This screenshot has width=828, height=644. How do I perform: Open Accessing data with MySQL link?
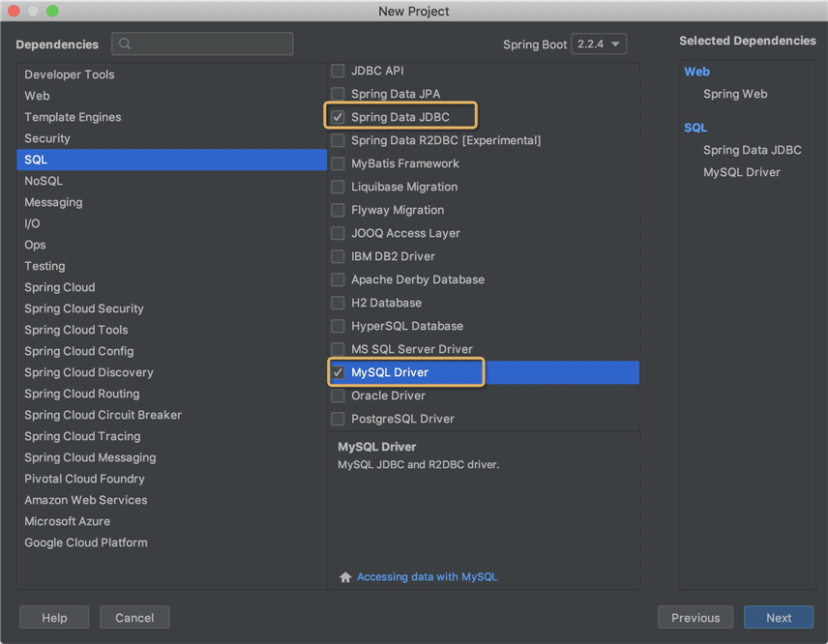[428, 577]
